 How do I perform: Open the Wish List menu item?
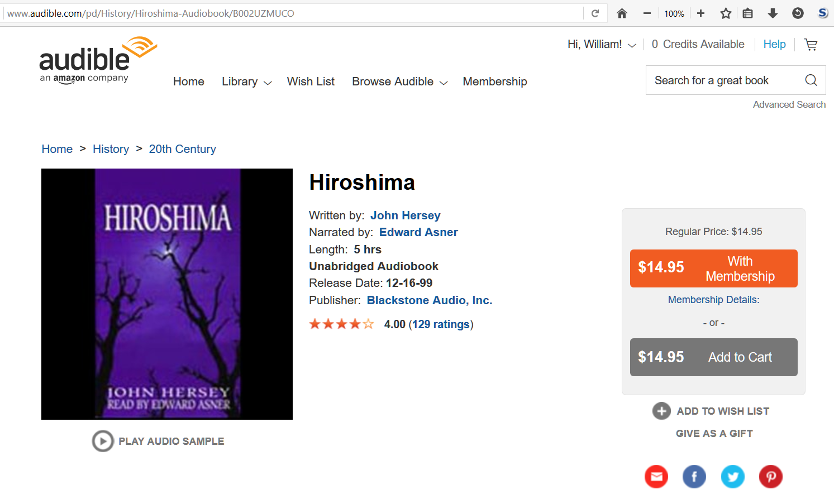pyautogui.click(x=311, y=81)
